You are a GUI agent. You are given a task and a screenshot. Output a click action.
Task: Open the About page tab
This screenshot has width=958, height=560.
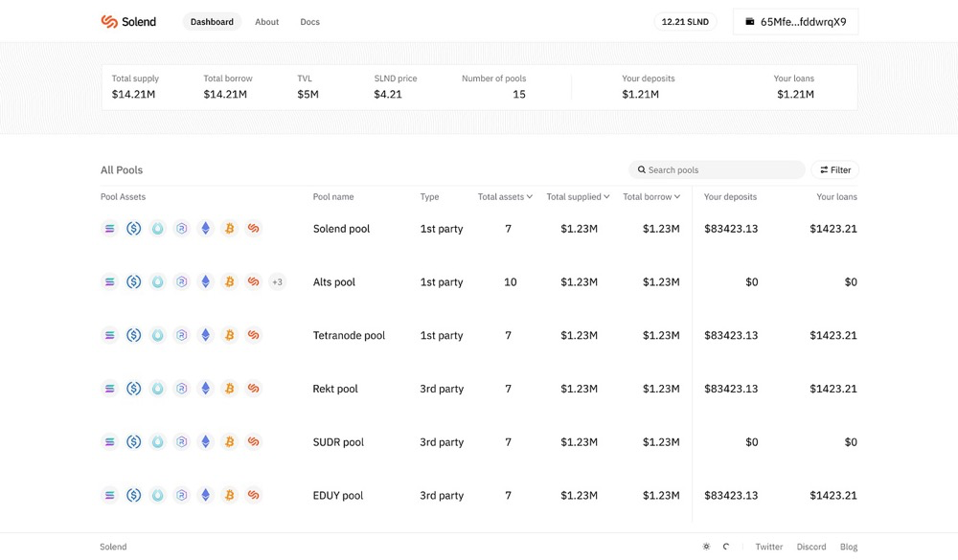[x=267, y=22]
